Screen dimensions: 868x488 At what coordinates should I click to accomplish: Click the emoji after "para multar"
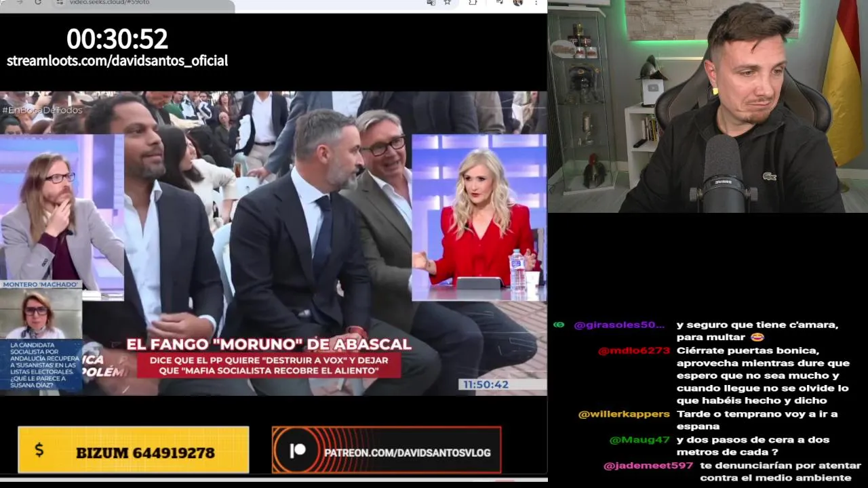[757, 337]
